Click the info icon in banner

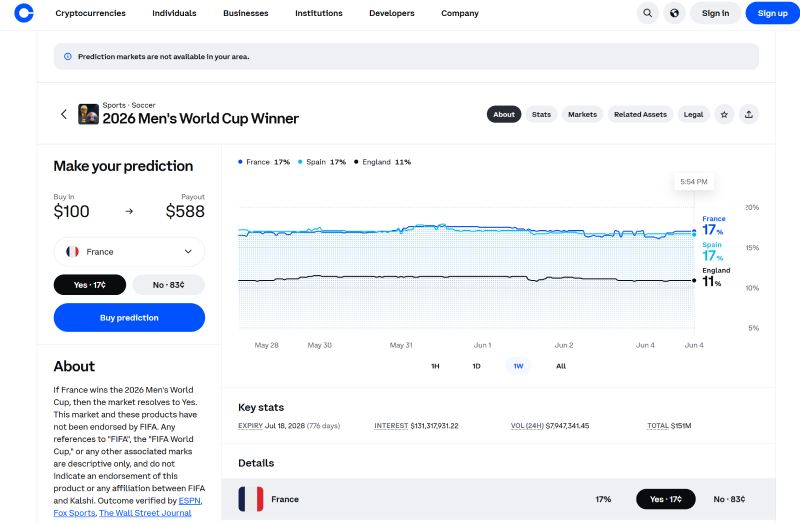tap(67, 57)
